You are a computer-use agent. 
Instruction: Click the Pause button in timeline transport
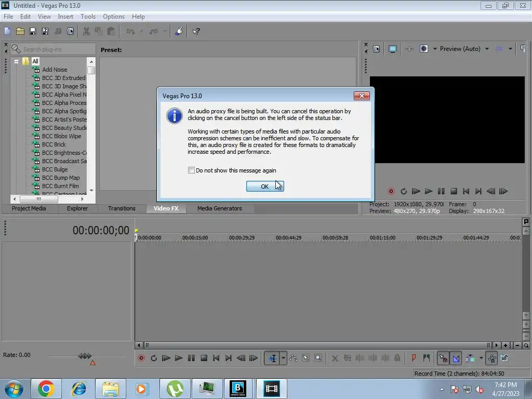191,358
